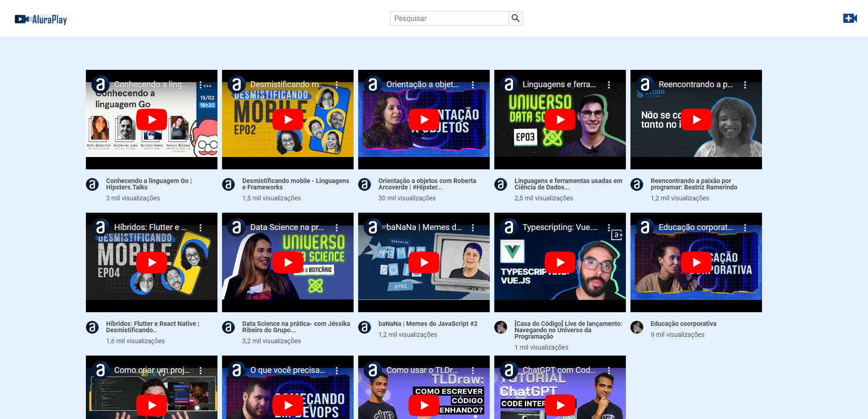Screen dimensions: 868x419
Task: Play the Reencontrando a paixão video
Action: (x=696, y=120)
